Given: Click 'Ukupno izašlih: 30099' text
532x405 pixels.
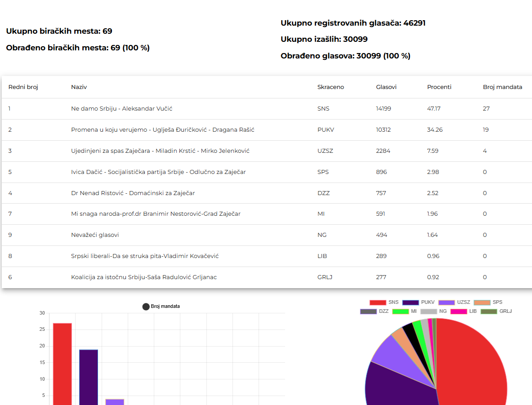Looking at the screenshot, I should pos(324,40).
